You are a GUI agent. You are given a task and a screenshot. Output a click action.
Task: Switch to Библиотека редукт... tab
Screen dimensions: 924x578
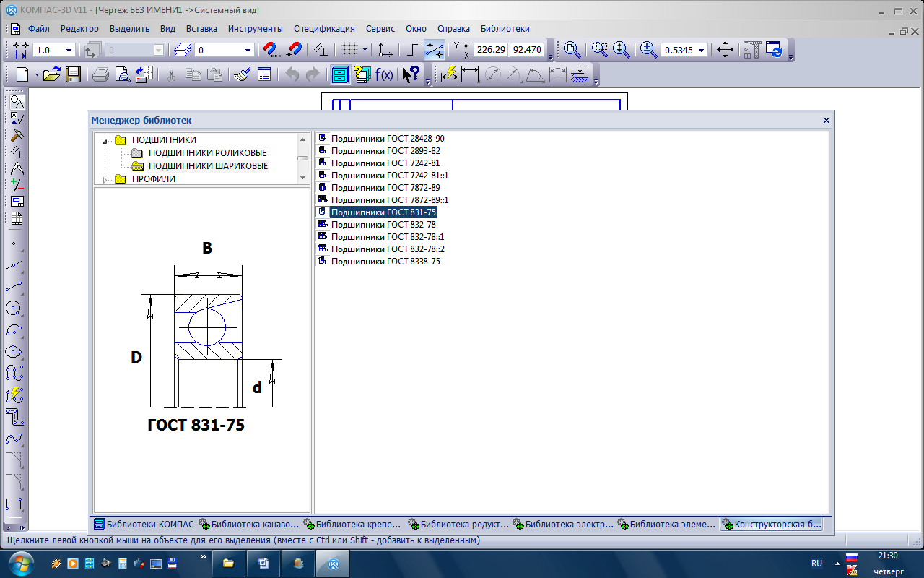(461, 525)
